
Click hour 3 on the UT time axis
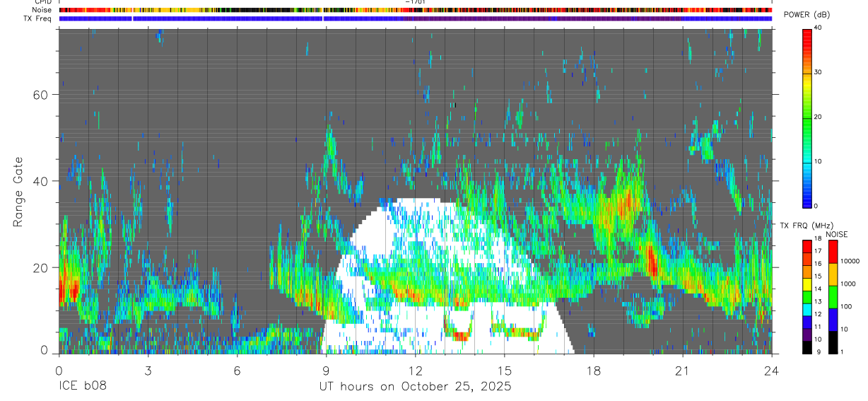148,371
